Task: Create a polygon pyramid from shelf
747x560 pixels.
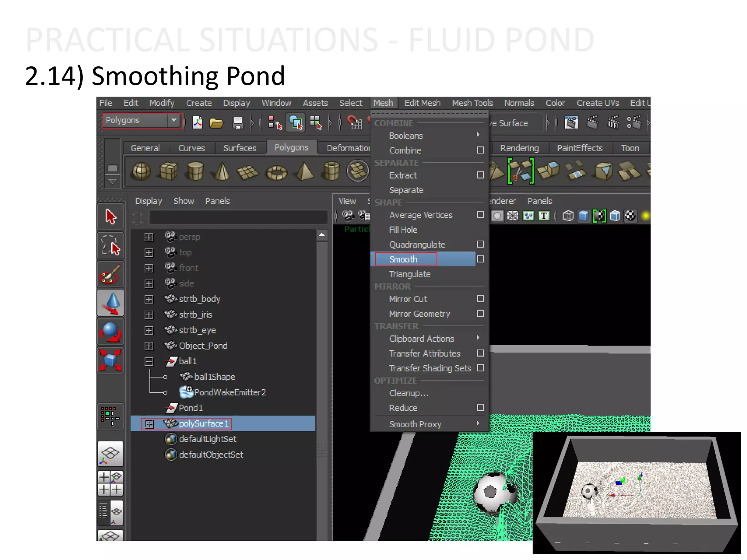Action: 305,171
